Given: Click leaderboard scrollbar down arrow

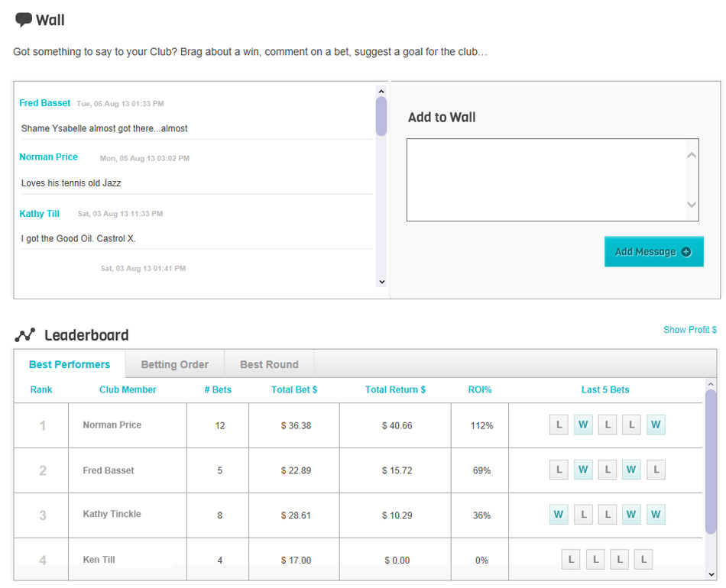Looking at the screenshot, I should pyautogui.click(x=711, y=574).
